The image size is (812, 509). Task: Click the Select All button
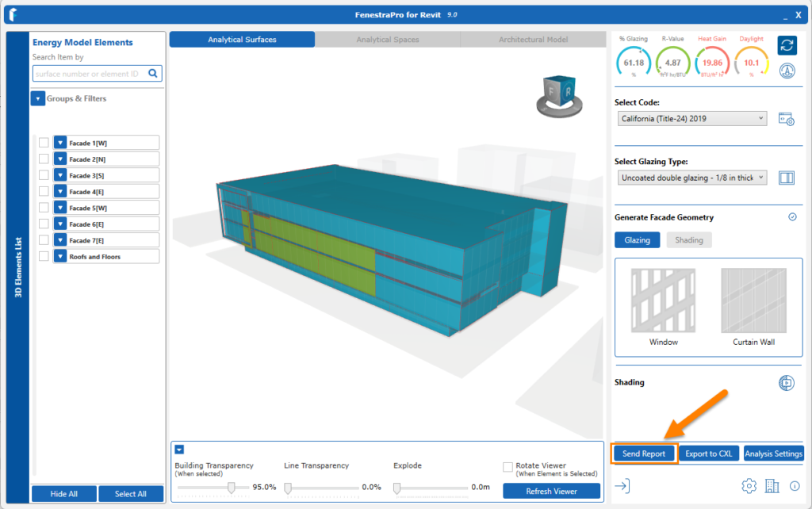tap(131, 493)
